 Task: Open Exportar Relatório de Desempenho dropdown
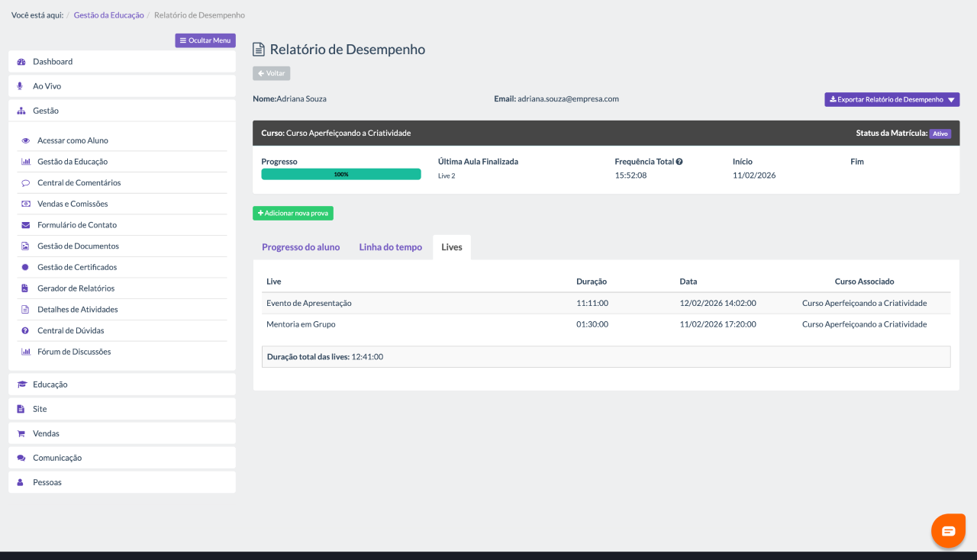[892, 100]
